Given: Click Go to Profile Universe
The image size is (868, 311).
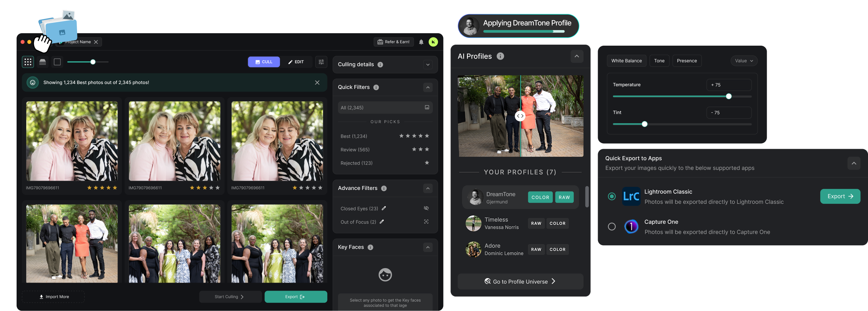Looking at the screenshot, I should click(520, 282).
